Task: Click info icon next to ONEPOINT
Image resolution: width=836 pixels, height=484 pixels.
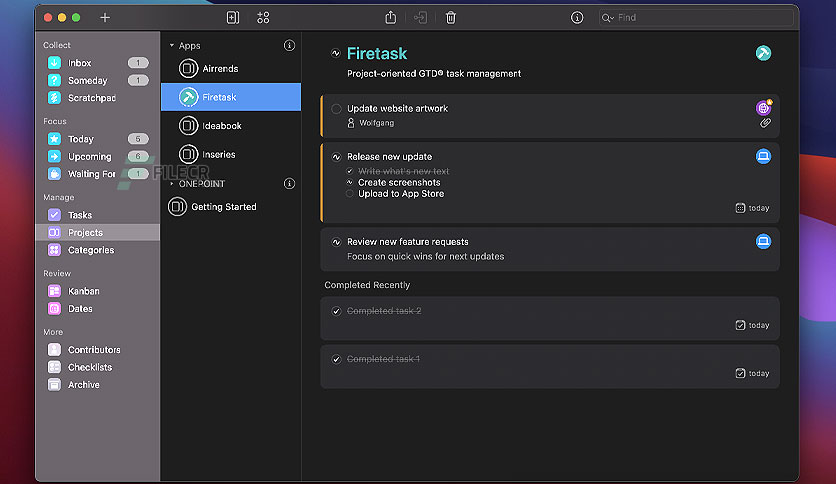Action: (289, 184)
